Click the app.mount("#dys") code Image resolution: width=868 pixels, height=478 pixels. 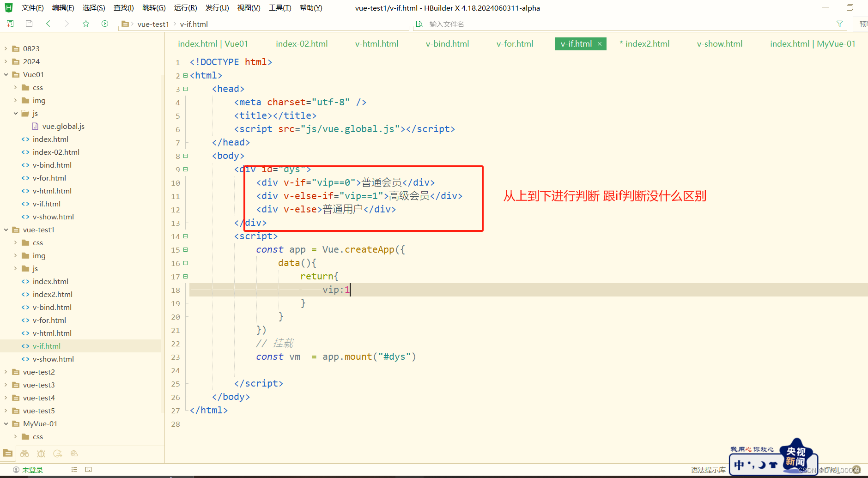click(x=369, y=357)
